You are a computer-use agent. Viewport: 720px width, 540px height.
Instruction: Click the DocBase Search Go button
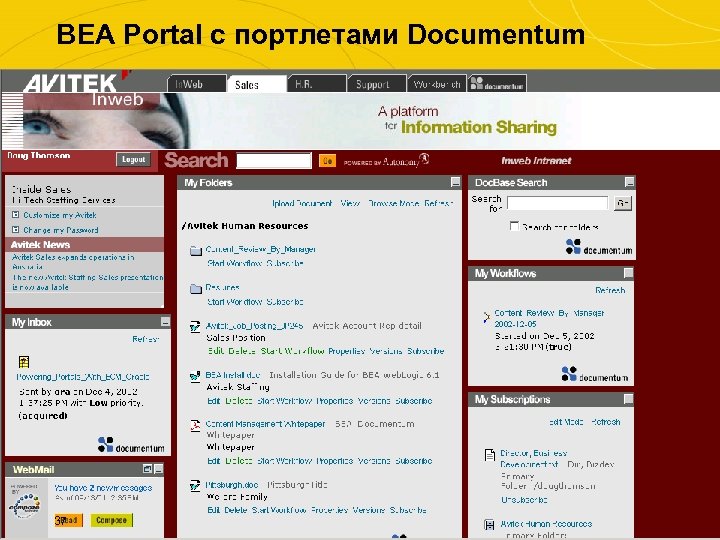[623, 203]
